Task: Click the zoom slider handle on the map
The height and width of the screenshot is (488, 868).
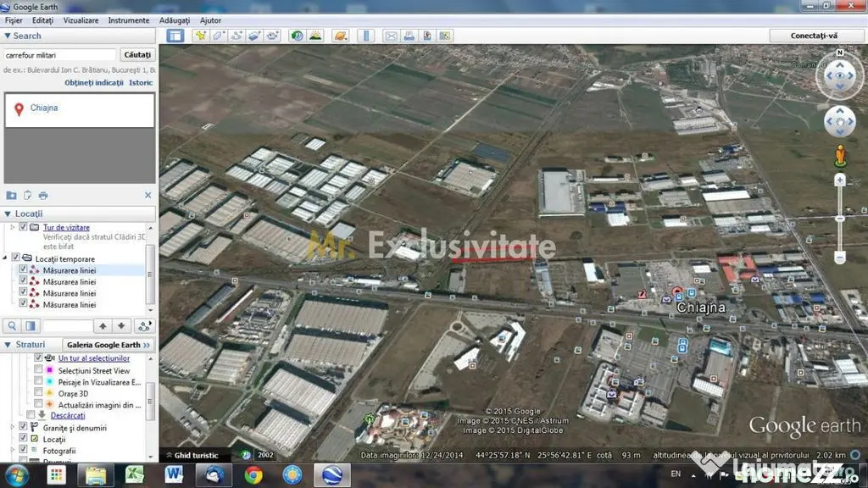Action: pos(840,219)
